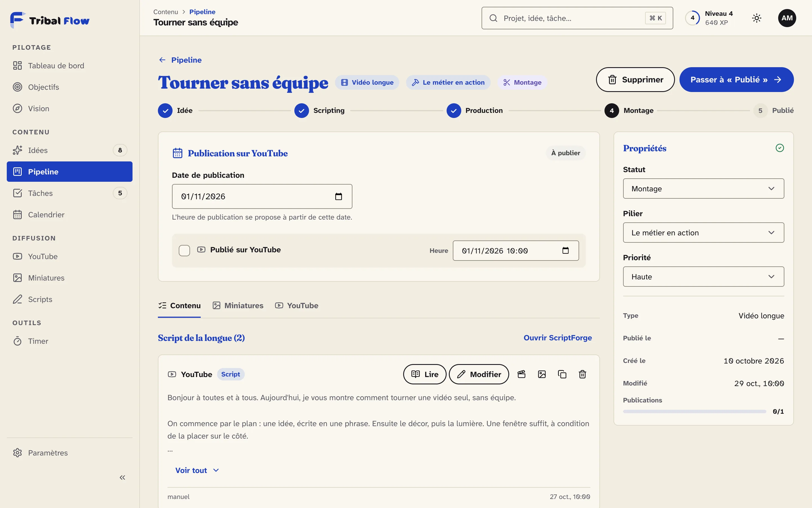
Task: Open the Statut dropdown
Action: point(703,189)
